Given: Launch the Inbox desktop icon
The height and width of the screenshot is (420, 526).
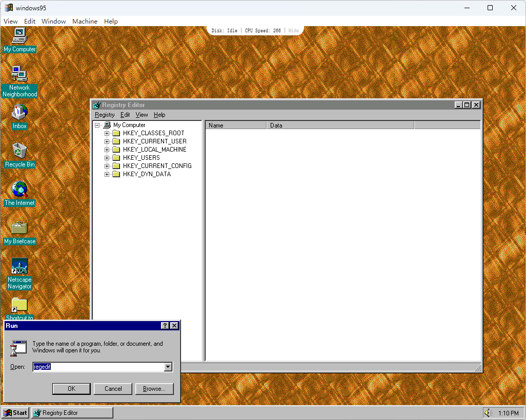Looking at the screenshot, I should pos(19,113).
